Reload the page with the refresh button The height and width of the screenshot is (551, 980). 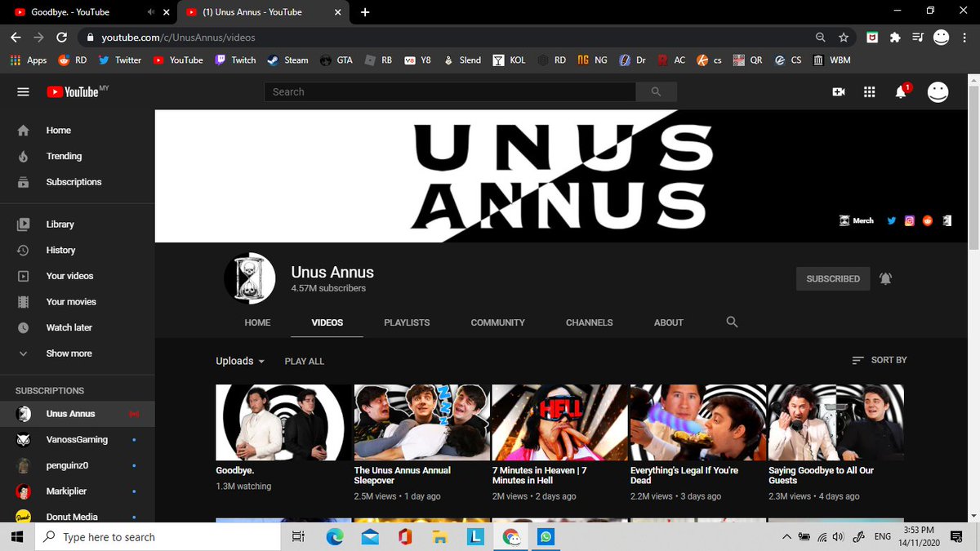[62, 38]
